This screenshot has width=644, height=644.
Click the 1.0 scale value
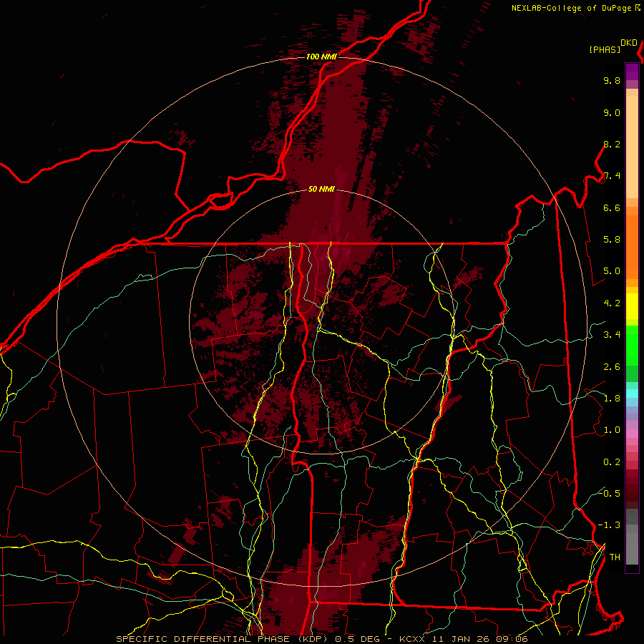[612, 431]
